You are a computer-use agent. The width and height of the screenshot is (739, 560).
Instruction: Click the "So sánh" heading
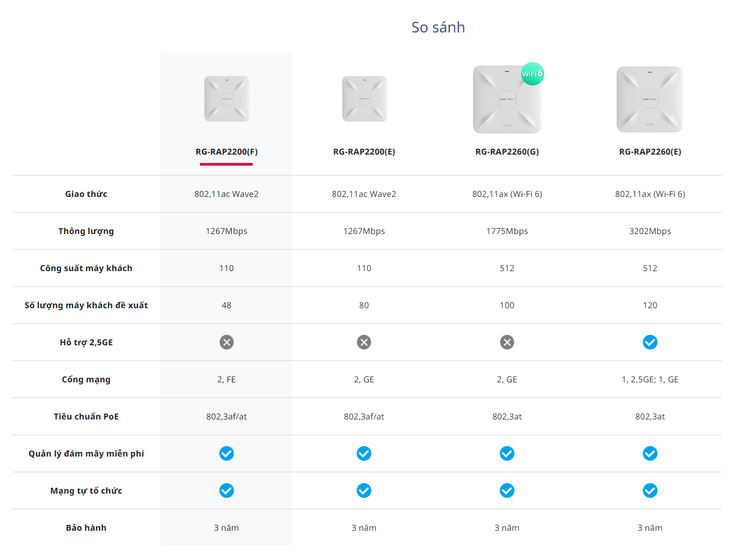pos(438,27)
